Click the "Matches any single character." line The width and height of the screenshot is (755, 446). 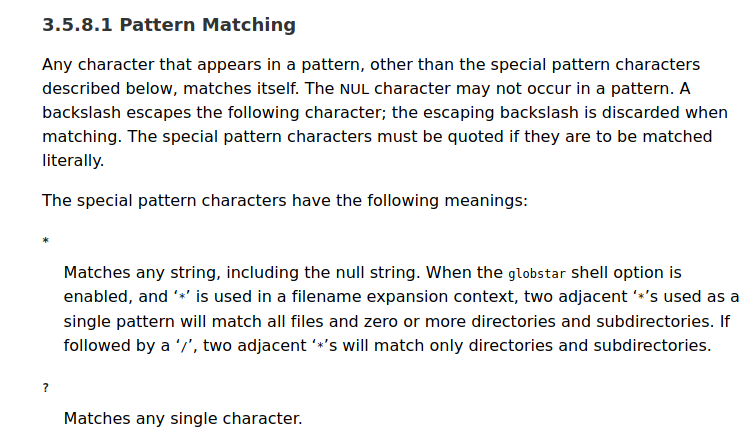click(x=182, y=418)
